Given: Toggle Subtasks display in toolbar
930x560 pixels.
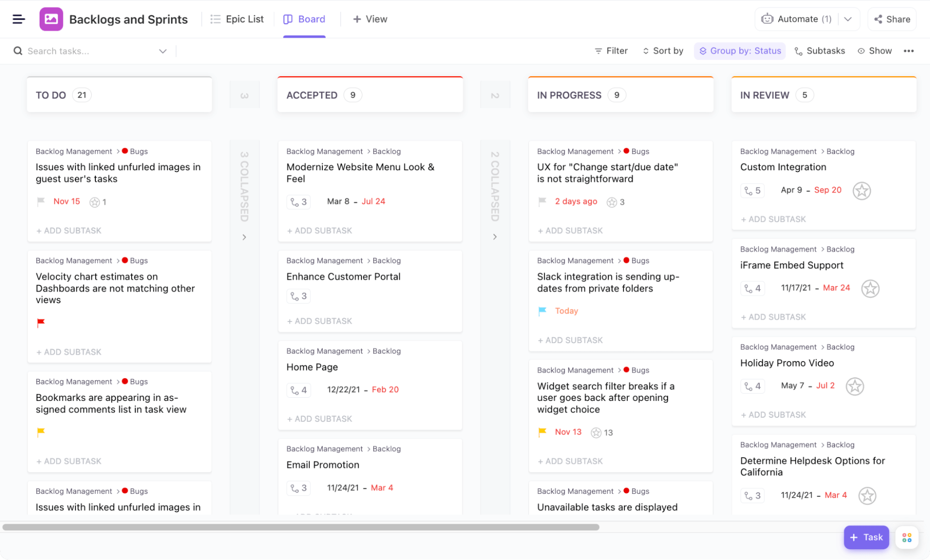Looking at the screenshot, I should click(x=819, y=51).
